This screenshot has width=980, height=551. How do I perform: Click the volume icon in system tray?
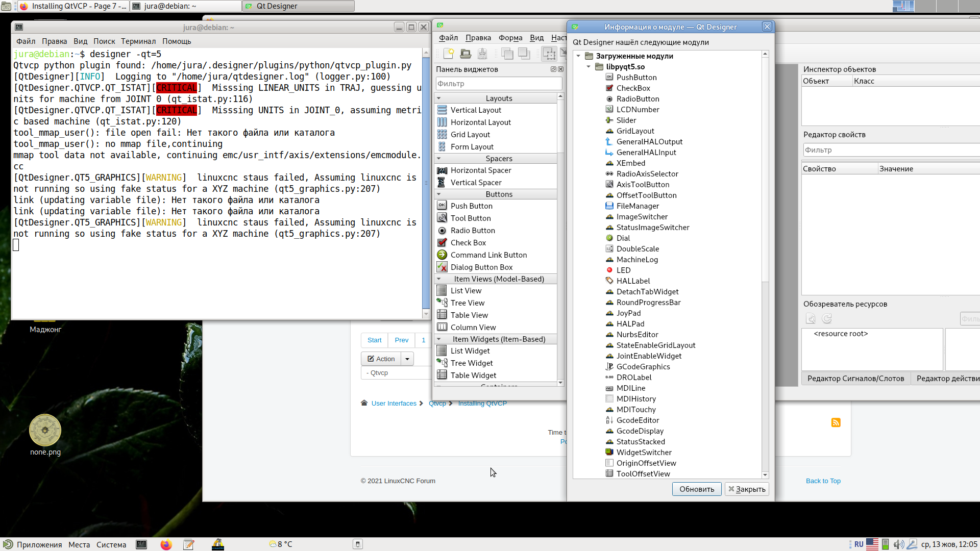point(898,544)
